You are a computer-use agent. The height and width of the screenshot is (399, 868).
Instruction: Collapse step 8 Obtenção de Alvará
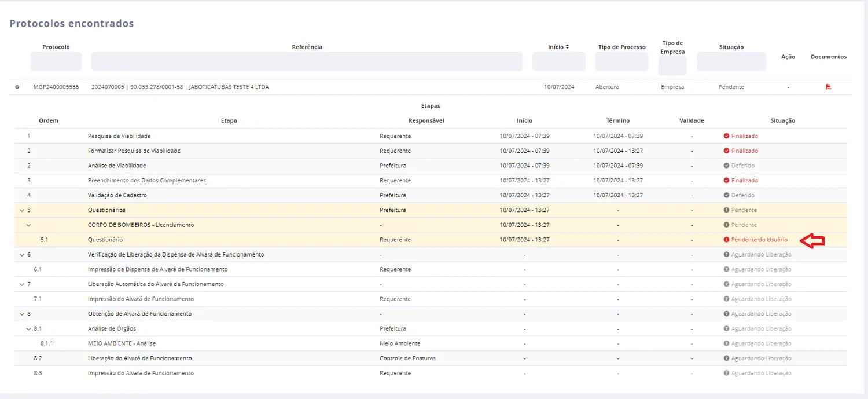pyautogui.click(x=22, y=314)
